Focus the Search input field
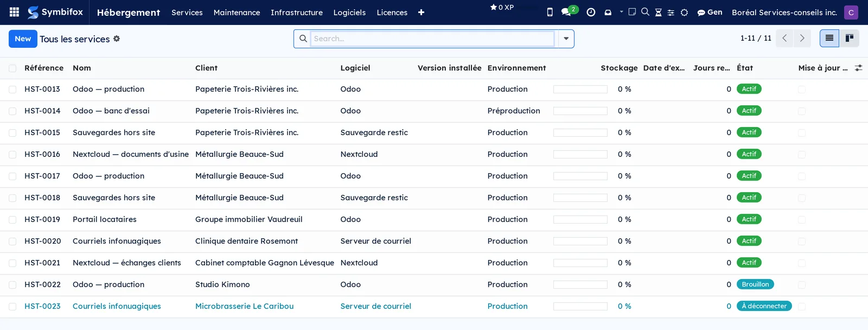Image resolution: width=868 pixels, height=330 pixels. click(432, 39)
